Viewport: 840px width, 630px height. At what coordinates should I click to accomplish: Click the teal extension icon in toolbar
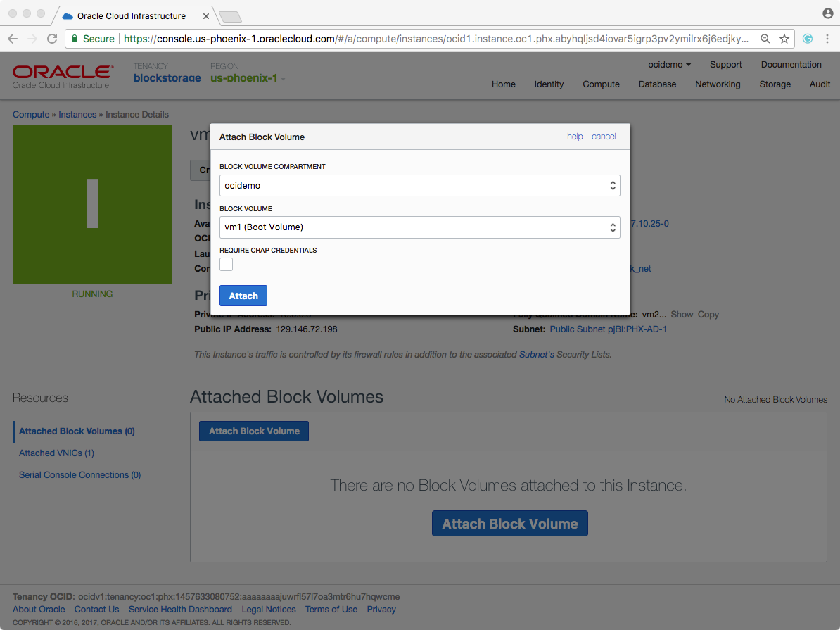point(808,39)
